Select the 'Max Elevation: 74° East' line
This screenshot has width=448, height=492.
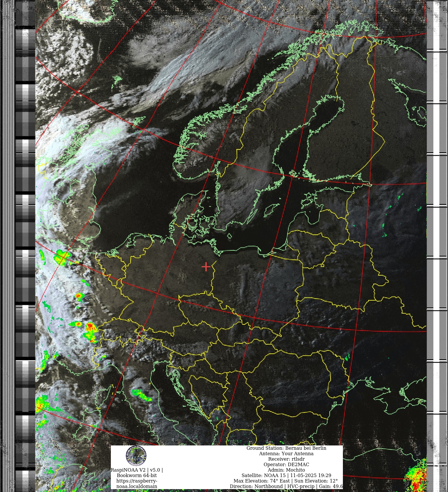[286, 481]
